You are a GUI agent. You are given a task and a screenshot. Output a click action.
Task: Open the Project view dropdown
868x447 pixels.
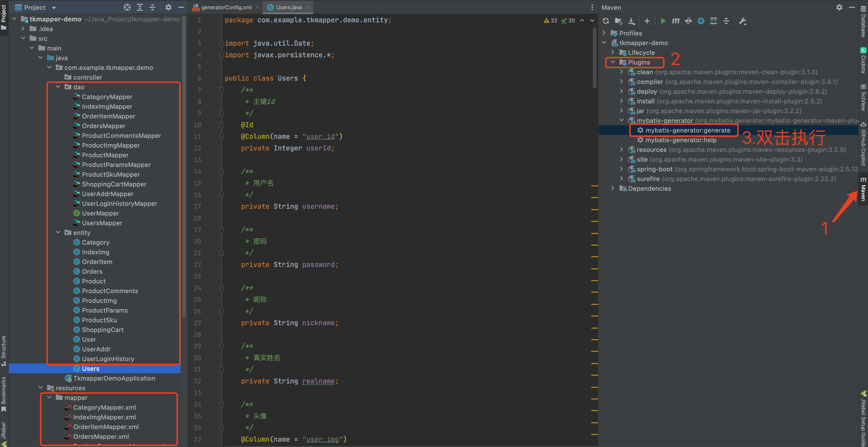point(54,8)
